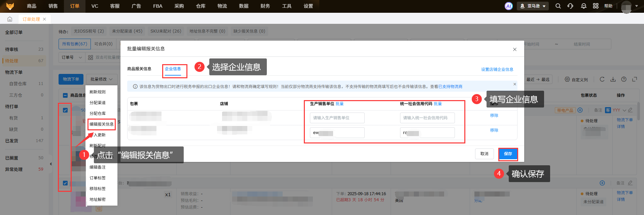Click the refresh list icon
Image resolution: width=644 pixels, height=215 pixels.
602,79
